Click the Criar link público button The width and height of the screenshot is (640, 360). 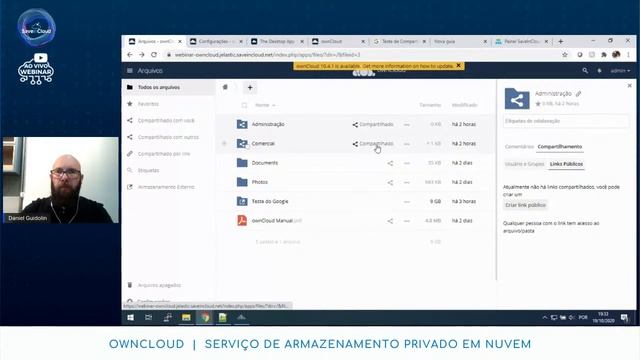[525, 205]
